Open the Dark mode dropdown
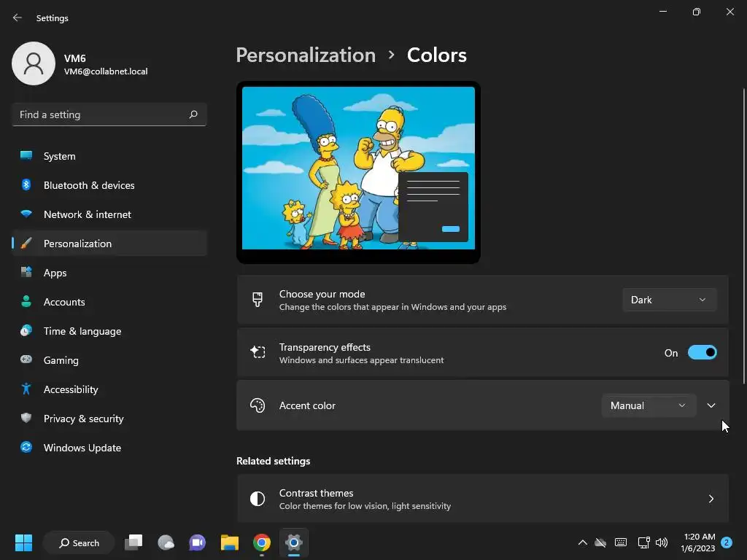 tap(670, 300)
